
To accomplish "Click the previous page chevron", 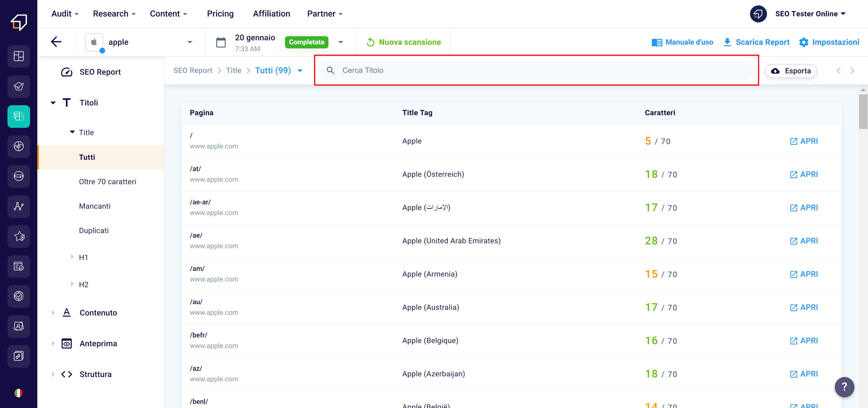I will 839,70.
